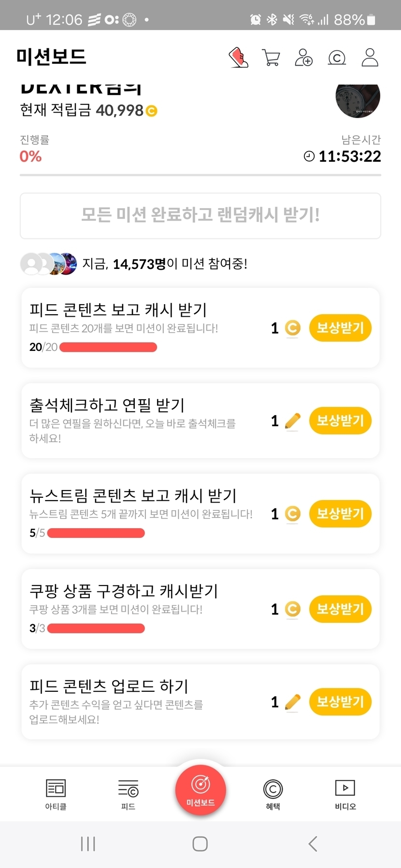Tap the profile avatar picture

pos(358,99)
